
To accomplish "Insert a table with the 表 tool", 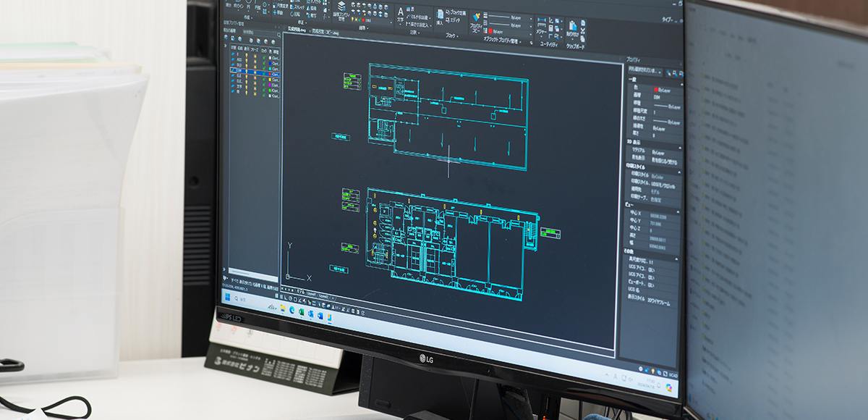I will (411, 7).
